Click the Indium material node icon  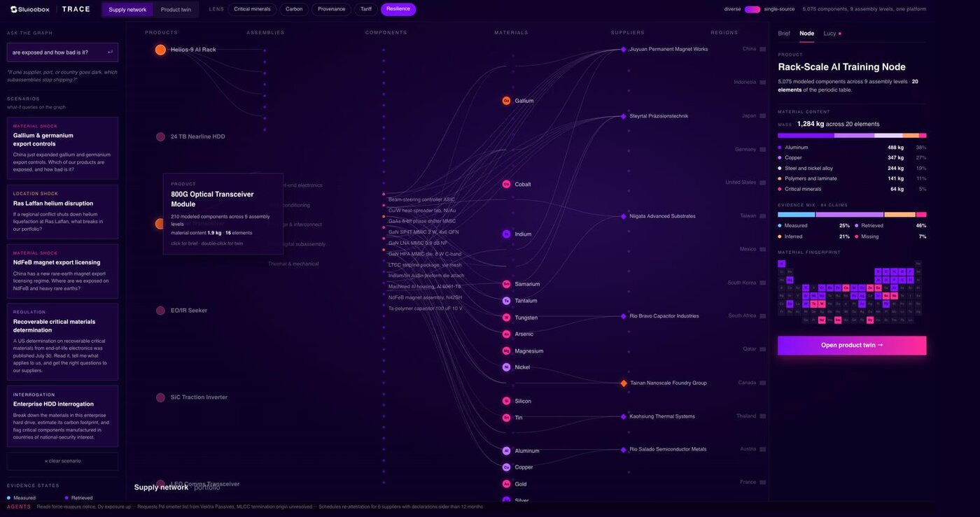[506, 234]
